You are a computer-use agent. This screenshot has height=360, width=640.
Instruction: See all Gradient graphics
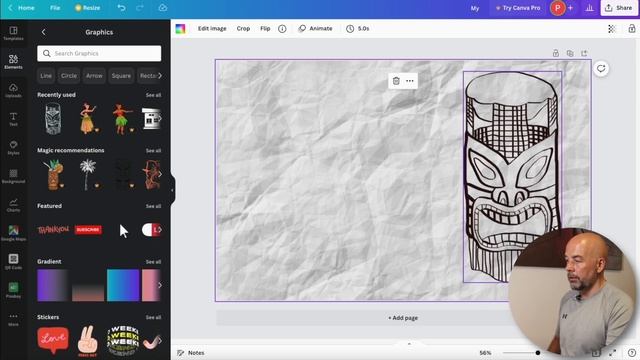153,262
